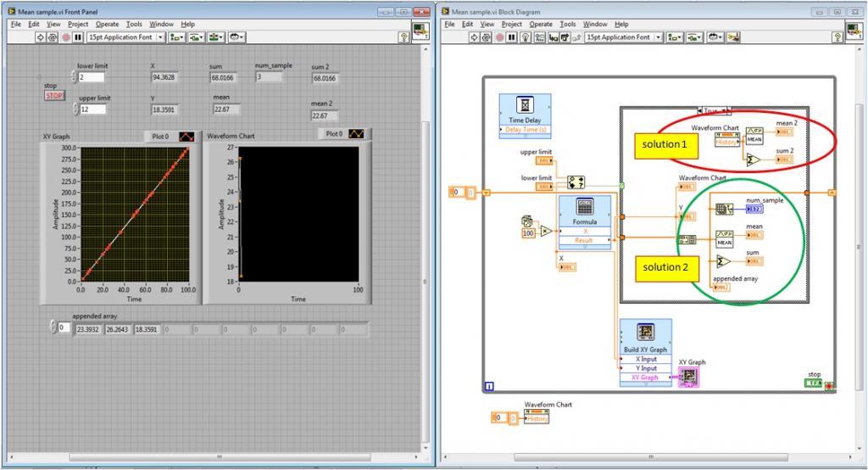868x470 pixels.
Task: Click Waveform Chart plot line color sample
Action: [x=357, y=134]
